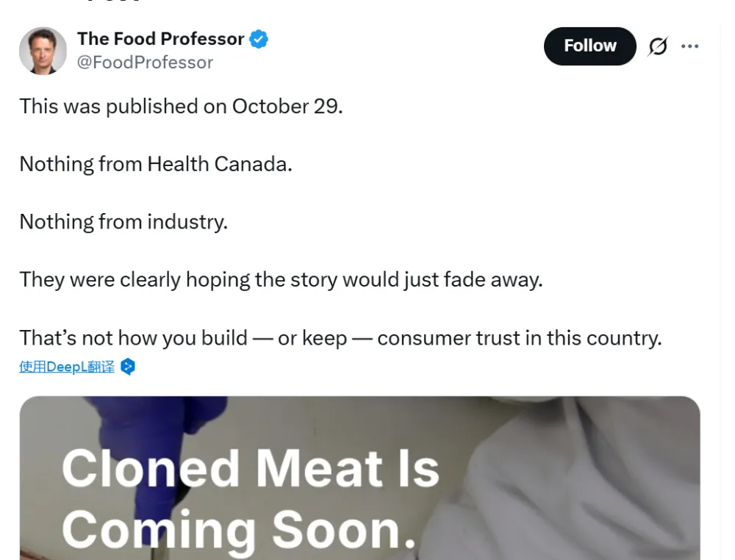Click The Food Professor's profile avatar
735x560 pixels.
click(x=43, y=51)
